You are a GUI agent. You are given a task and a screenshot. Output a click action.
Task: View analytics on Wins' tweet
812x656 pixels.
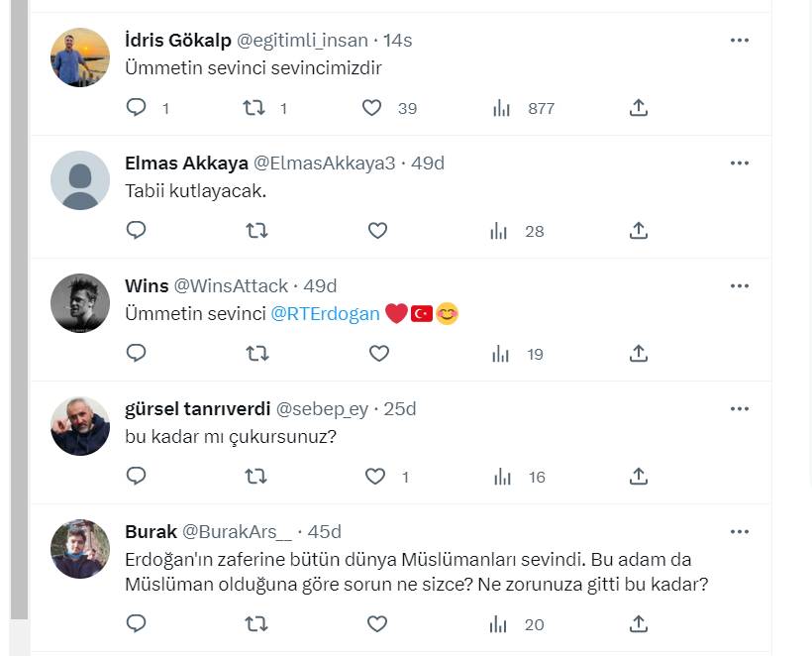[x=501, y=354]
